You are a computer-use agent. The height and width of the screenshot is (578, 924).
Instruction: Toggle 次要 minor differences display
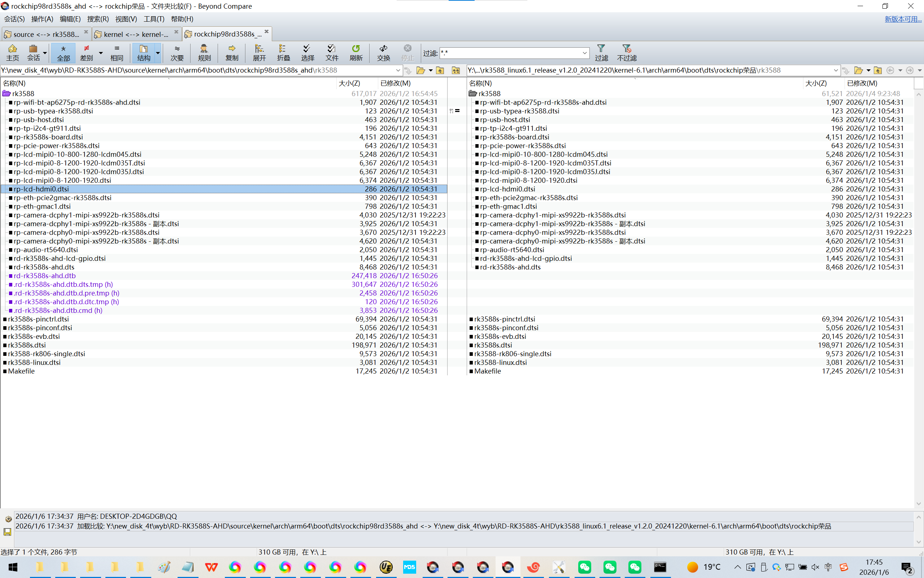[x=177, y=53]
